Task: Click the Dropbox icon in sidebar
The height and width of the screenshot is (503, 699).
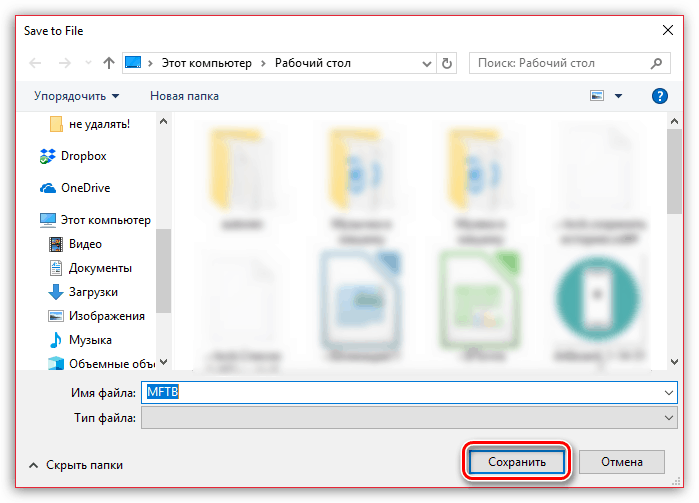Action: [48, 156]
